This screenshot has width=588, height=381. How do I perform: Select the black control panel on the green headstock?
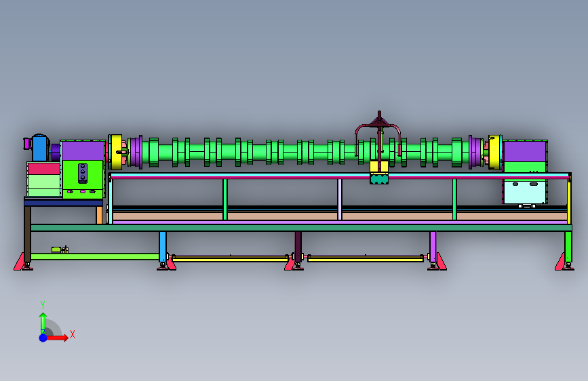(x=83, y=174)
